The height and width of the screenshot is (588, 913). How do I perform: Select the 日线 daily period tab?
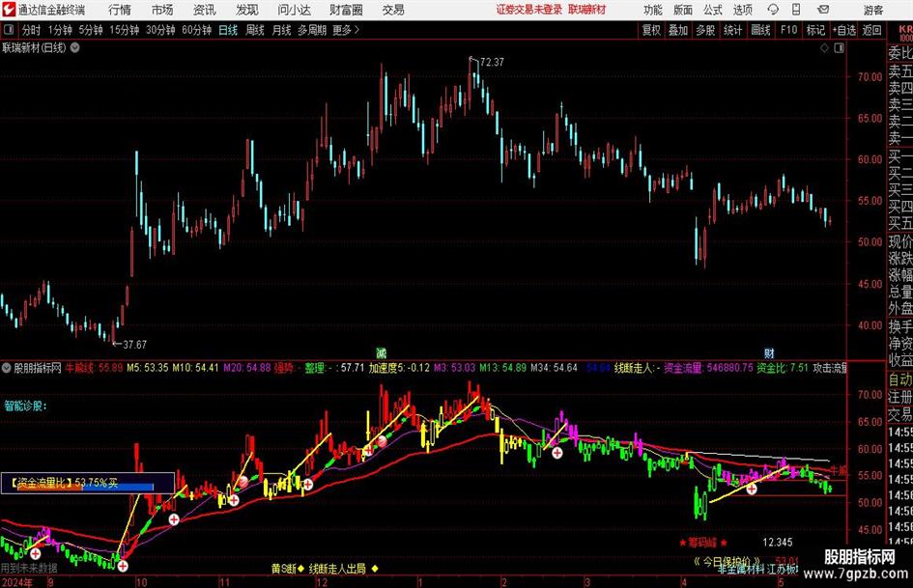[x=228, y=30]
